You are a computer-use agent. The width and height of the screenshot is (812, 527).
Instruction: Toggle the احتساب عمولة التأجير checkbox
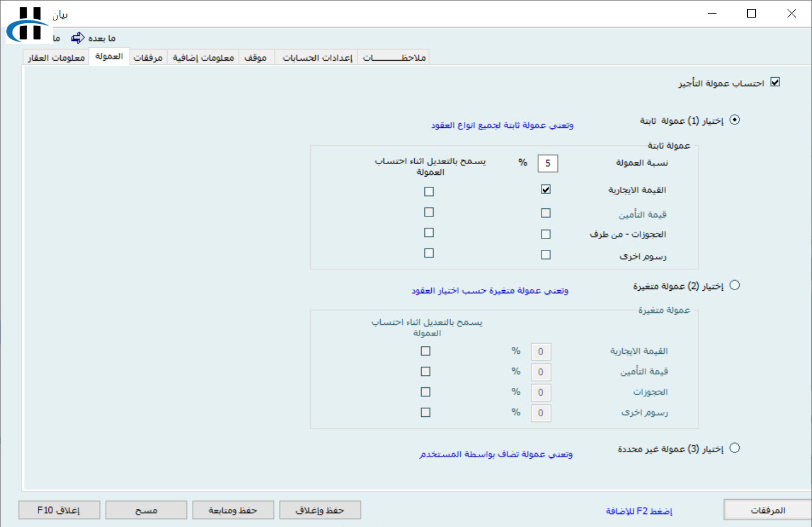click(775, 82)
